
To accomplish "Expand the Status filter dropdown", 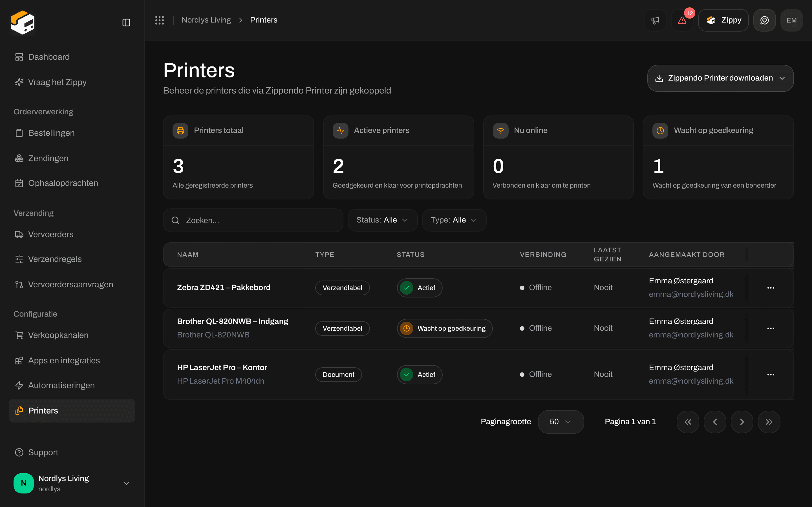I will coord(383,220).
